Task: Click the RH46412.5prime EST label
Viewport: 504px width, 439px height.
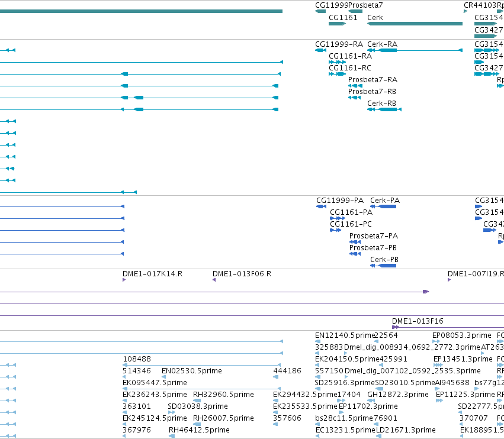Action: [199, 430]
